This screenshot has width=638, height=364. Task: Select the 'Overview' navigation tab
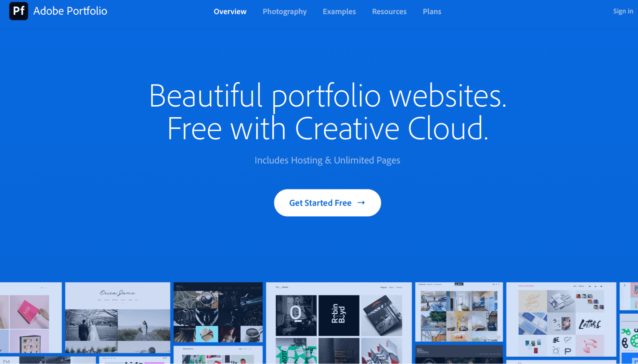(x=230, y=11)
